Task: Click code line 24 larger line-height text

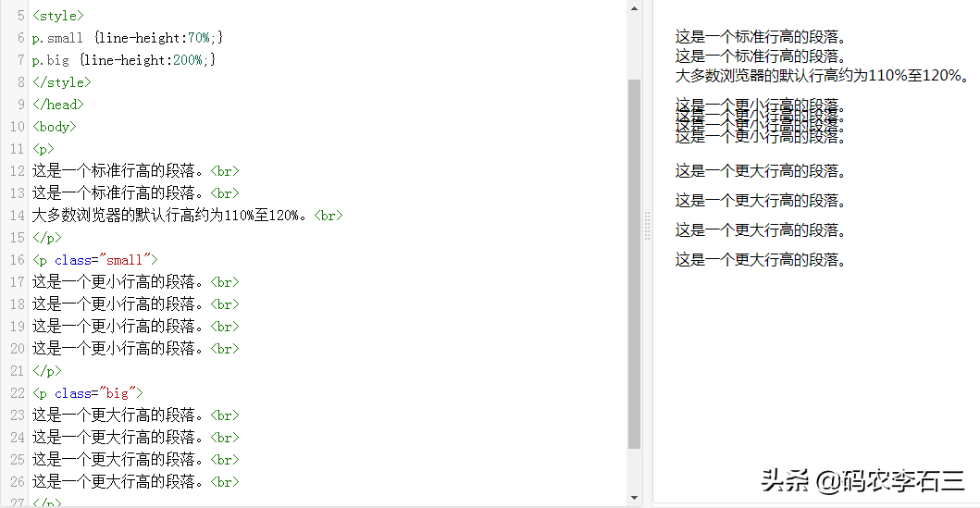Action: click(136, 438)
